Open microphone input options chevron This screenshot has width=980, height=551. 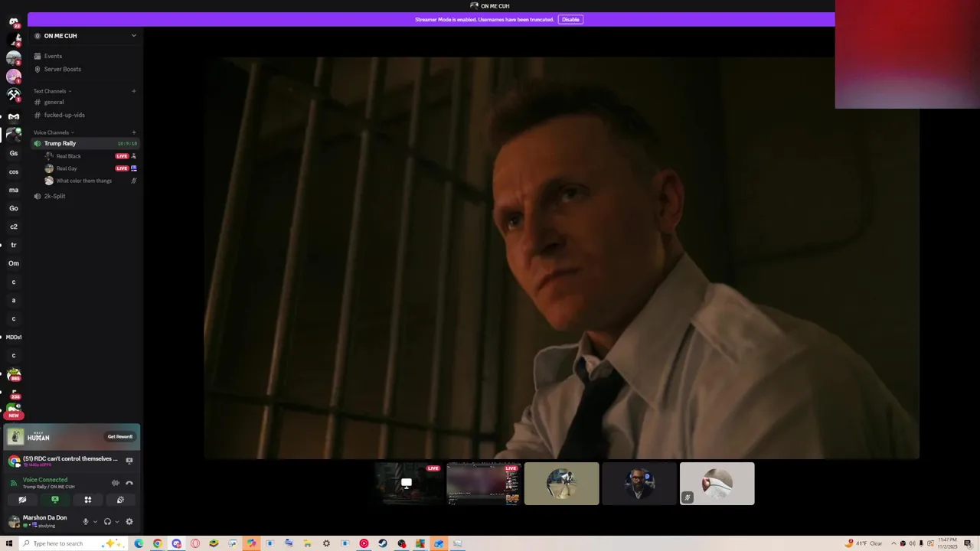coord(95,522)
